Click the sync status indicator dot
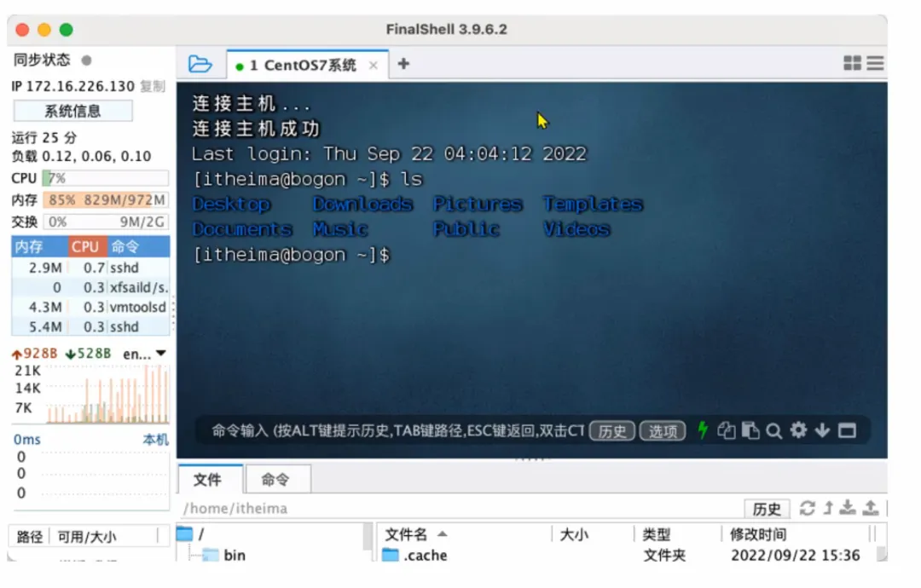This screenshot has height=588, width=921. [x=86, y=60]
